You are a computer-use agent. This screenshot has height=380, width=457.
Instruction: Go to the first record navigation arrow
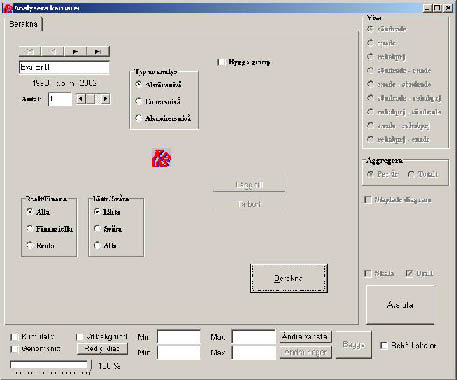point(30,51)
